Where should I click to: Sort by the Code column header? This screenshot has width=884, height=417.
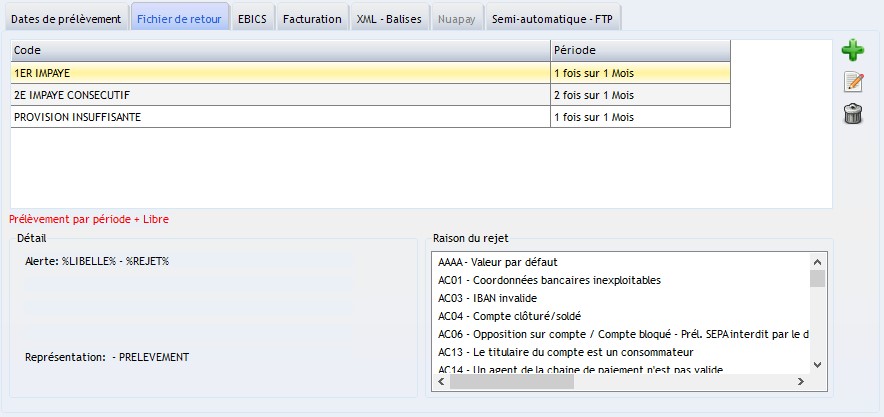pos(280,51)
